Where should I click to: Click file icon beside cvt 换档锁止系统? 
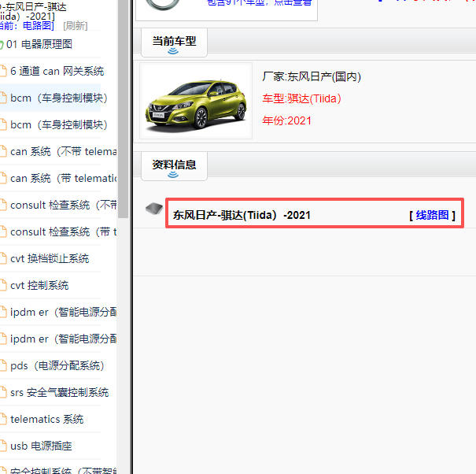pos(3,258)
